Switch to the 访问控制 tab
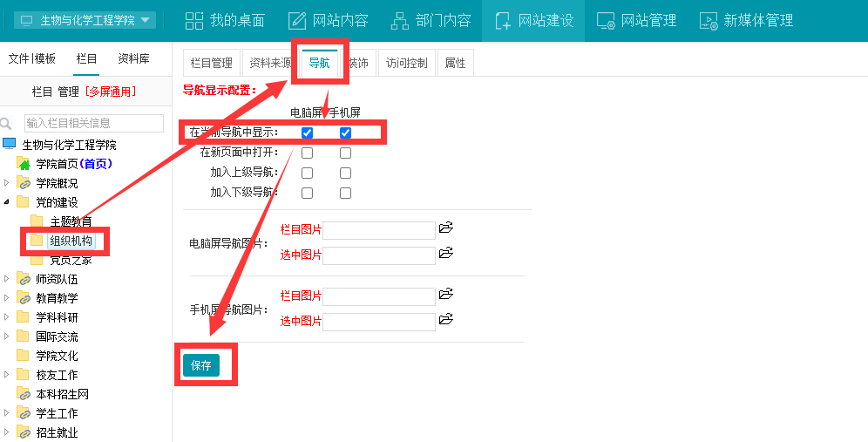 tap(406, 63)
